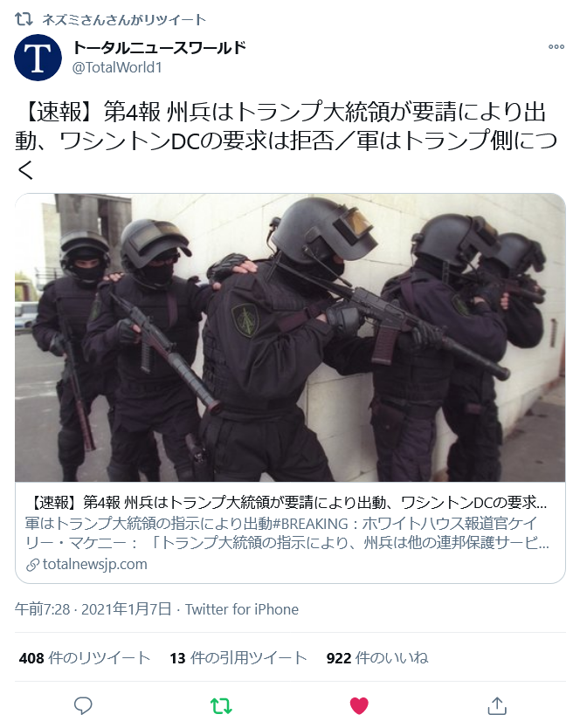Viewport: 580px width, 728px height.
Task: Open the armed soldiers article image
Action: pyautogui.click(x=290, y=338)
